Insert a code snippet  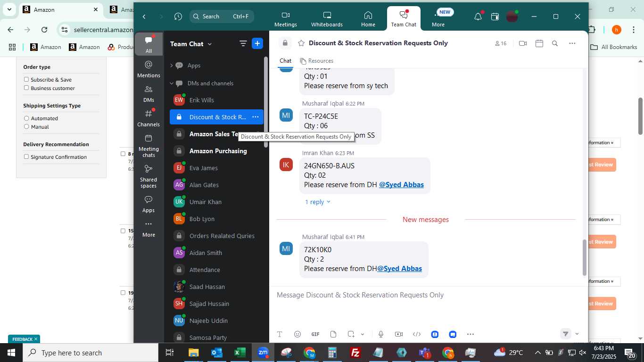[x=417, y=334]
